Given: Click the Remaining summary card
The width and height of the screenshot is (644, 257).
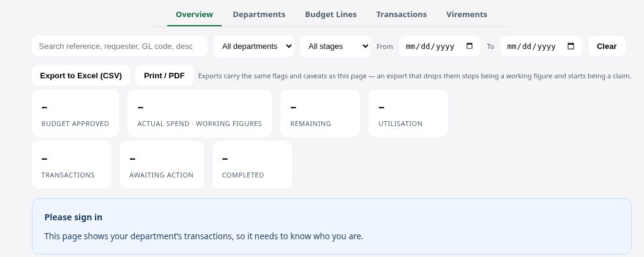Looking at the screenshot, I should 320,113.
